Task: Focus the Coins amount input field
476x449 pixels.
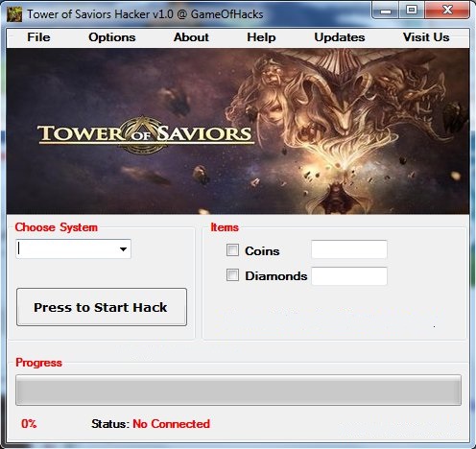Action: (349, 249)
